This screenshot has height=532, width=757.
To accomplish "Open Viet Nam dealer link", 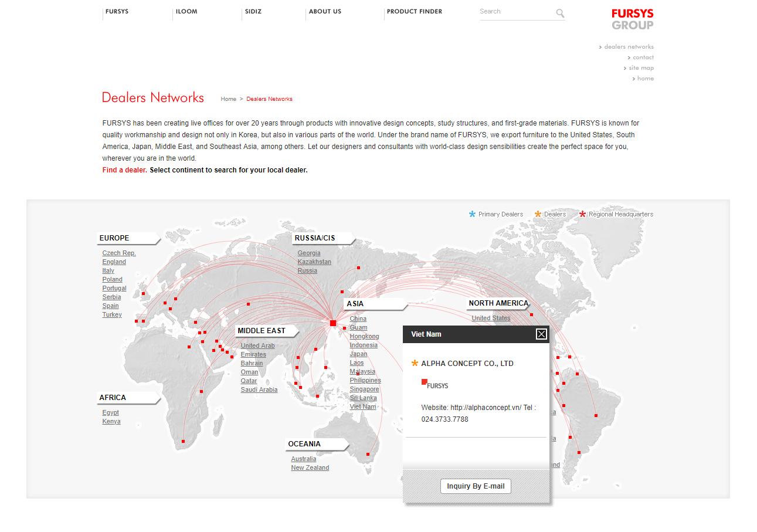I will 363,407.
